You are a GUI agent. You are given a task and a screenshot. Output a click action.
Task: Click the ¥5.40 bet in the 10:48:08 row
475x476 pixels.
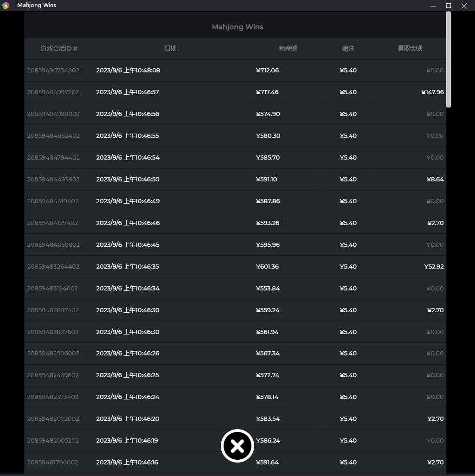pyautogui.click(x=348, y=71)
